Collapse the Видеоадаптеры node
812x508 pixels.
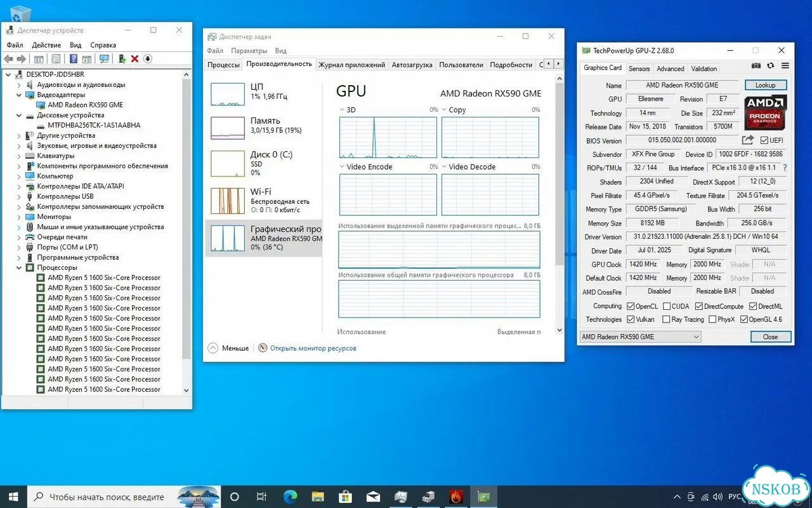18,95
